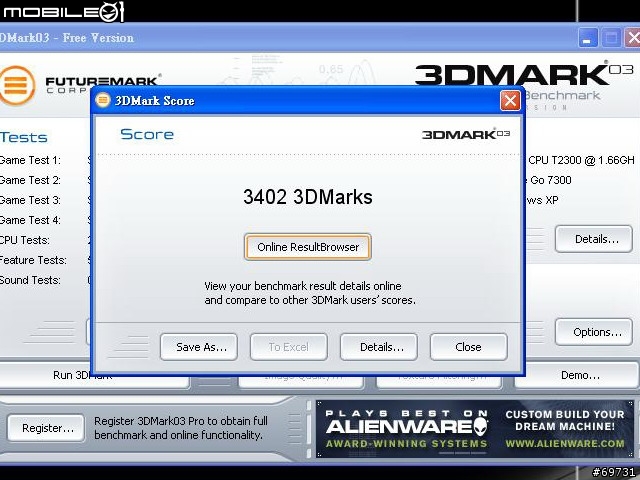
Task: Click the Register 3DMark03 Pro description text
Action: [x=181, y=428]
